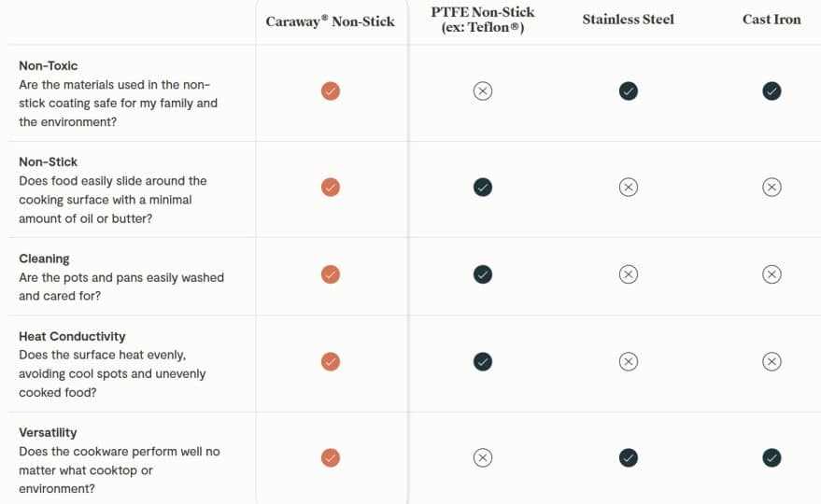Click the Stainless Steel column heading
The image size is (821, 504).
(628, 20)
